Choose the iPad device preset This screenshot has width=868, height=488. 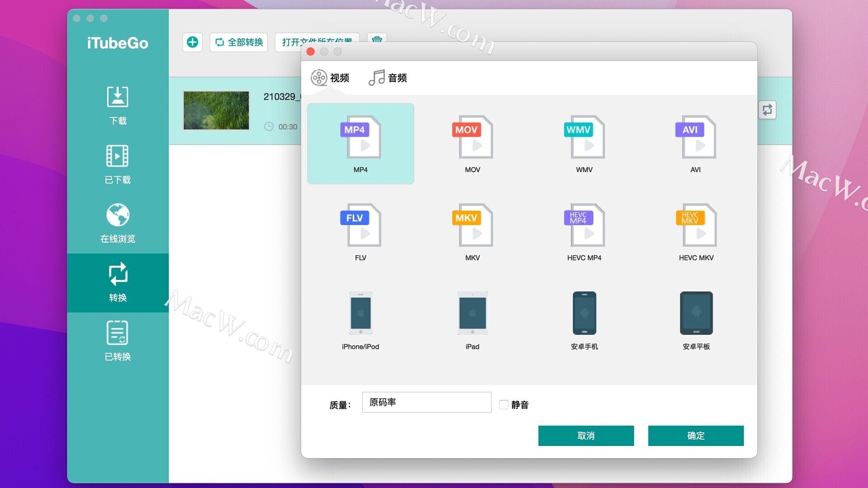pyautogui.click(x=472, y=320)
